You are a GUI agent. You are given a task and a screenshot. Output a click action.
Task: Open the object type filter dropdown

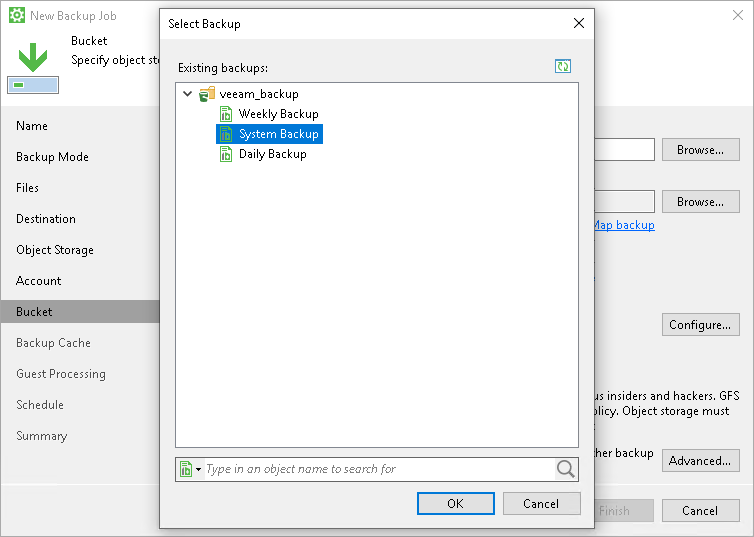pos(190,469)
